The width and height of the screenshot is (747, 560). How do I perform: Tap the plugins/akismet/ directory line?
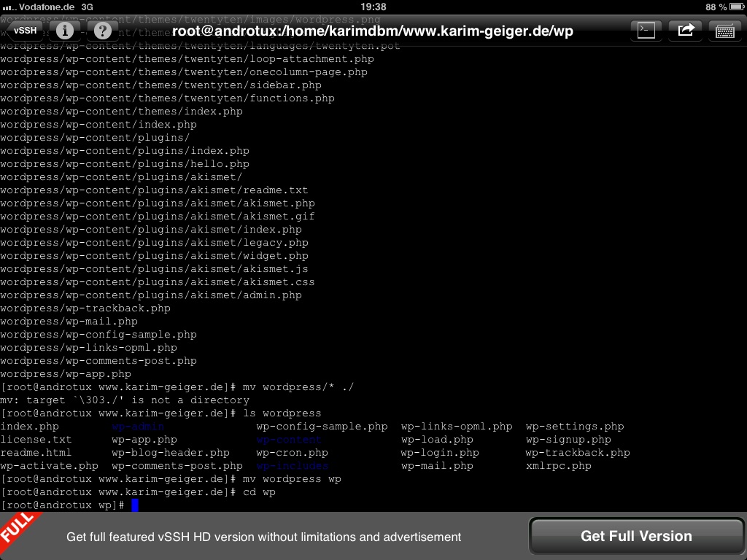coord(121,177)
